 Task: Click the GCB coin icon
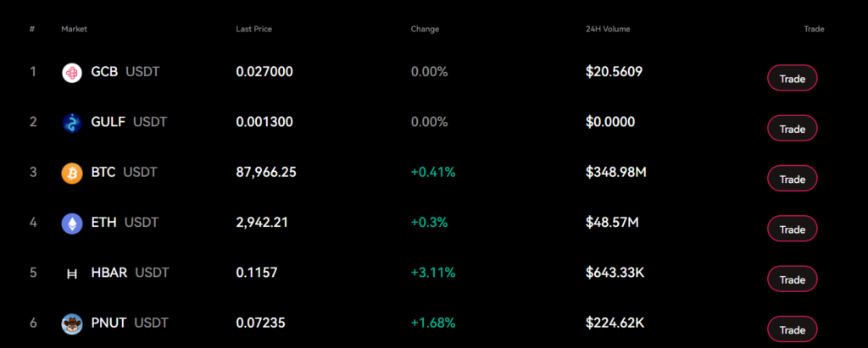pyautogui.click(x=72, y=73)
